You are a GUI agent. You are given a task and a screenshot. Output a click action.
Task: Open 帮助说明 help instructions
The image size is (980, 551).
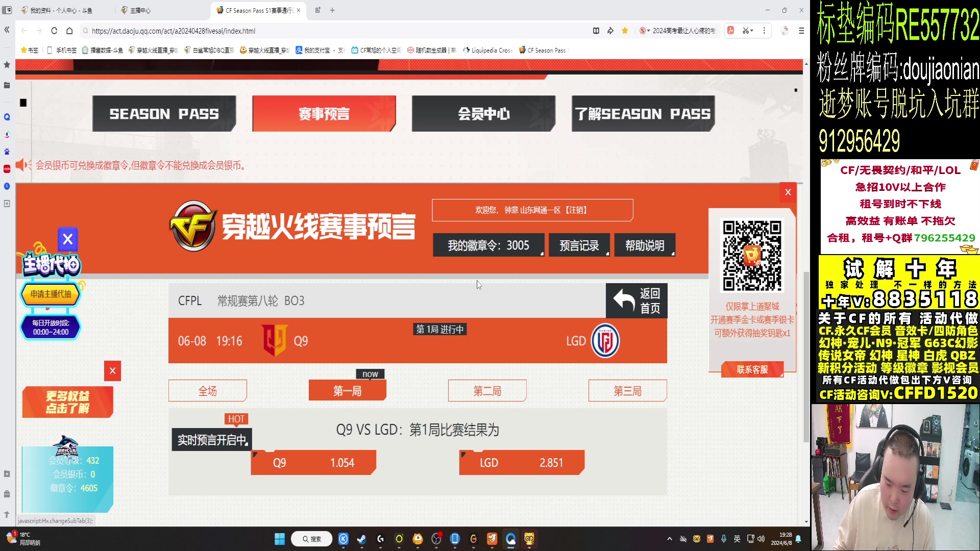pos(645,245)
